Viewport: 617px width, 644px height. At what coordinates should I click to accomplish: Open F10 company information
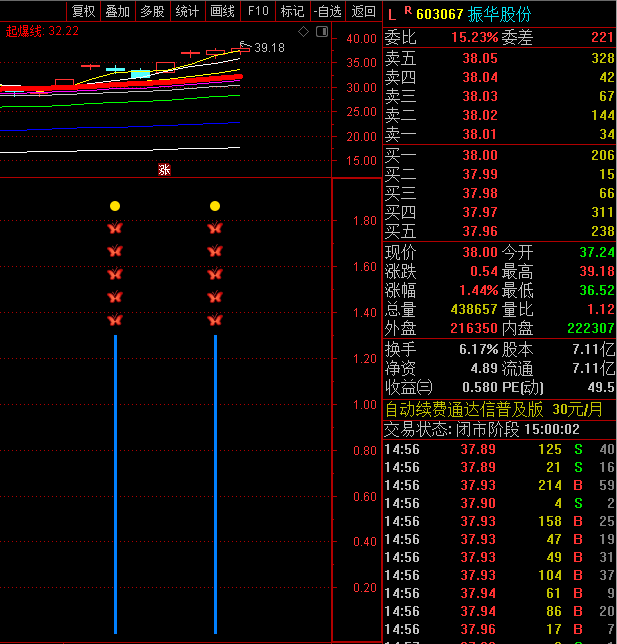[258, 11]
